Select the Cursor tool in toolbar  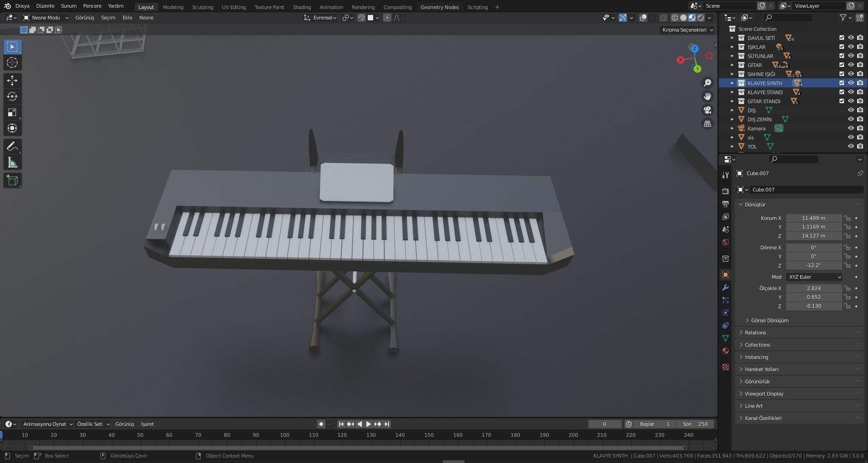(x=12, y=62)
